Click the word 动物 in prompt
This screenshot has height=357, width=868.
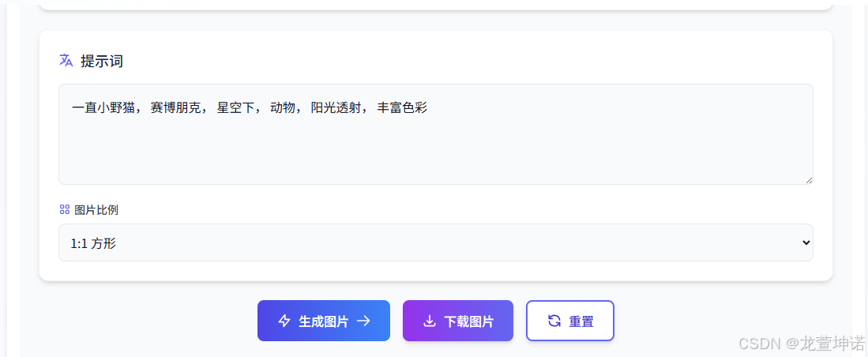click(283, 108)
